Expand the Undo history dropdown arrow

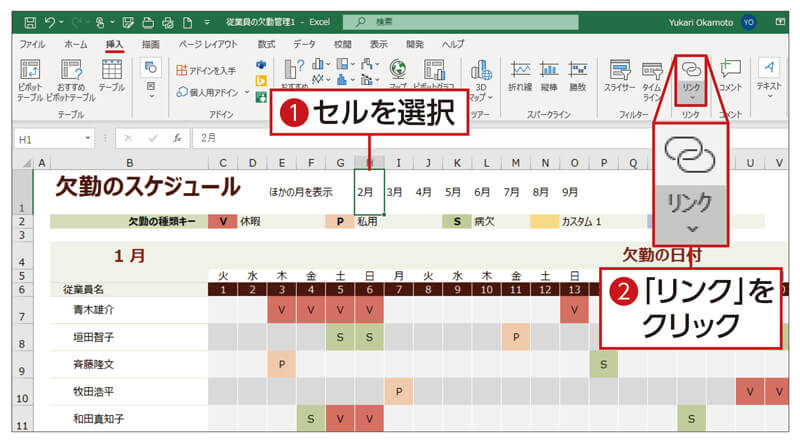click(61, 22)
